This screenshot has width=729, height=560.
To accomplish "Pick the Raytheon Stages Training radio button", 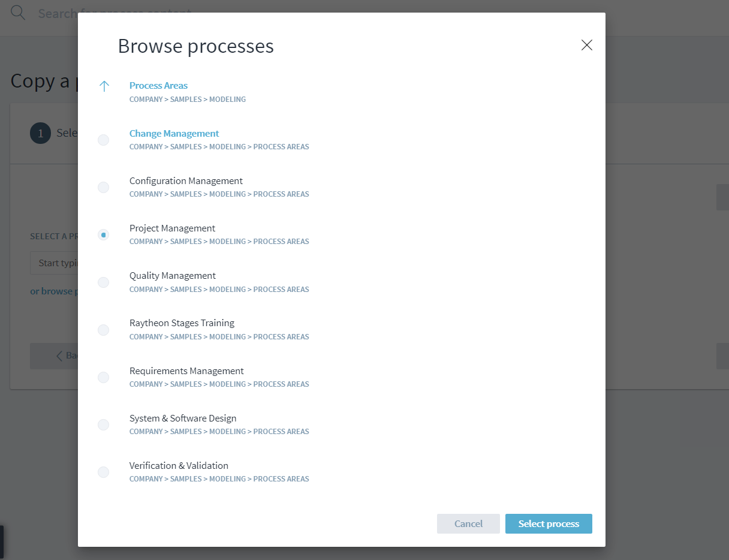I will 104,330.
